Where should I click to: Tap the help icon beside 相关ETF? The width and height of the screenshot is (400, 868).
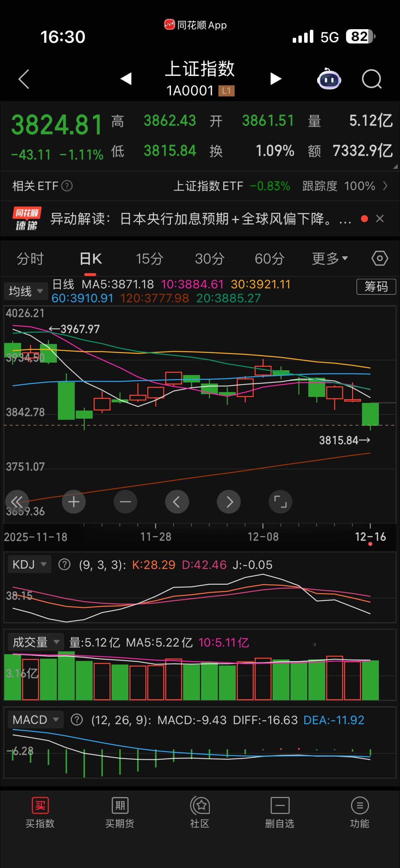click(67, 186)
